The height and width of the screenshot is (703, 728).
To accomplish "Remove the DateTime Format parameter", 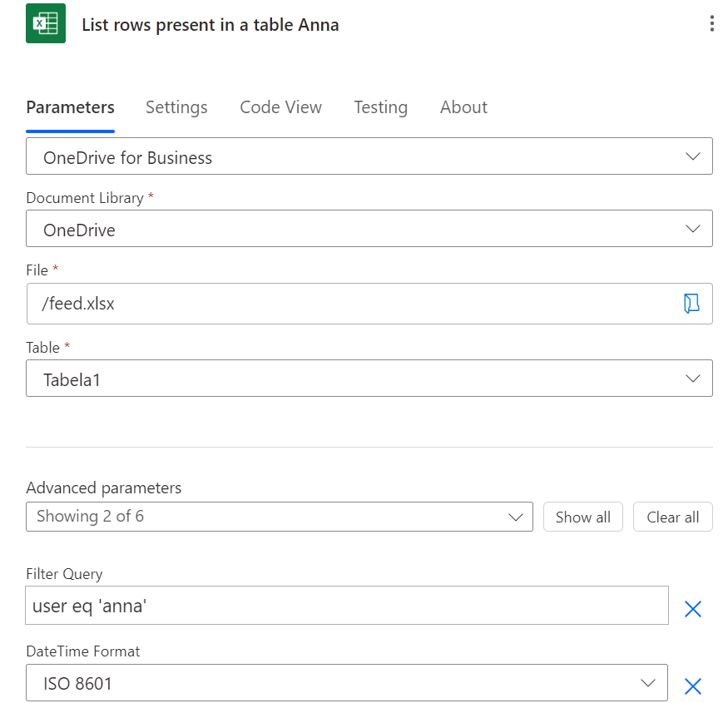I will (692, 686).
